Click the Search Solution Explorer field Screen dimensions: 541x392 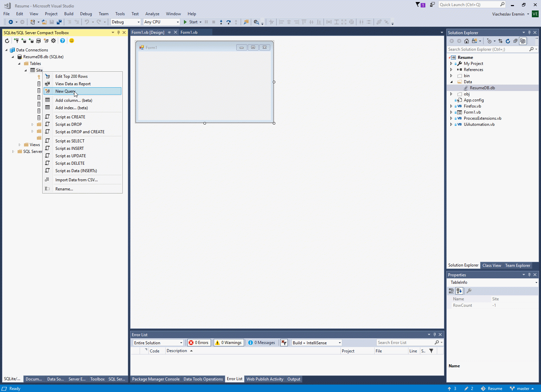coord(493,49)
